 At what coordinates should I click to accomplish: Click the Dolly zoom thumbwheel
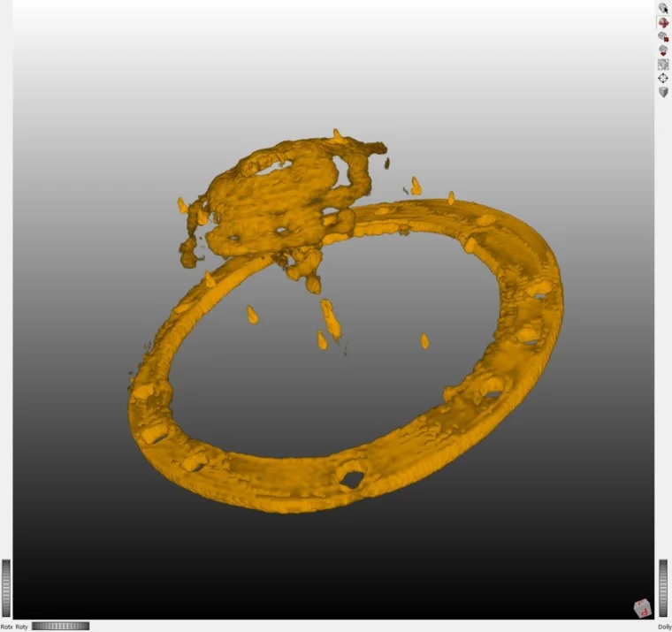point(663,587)
